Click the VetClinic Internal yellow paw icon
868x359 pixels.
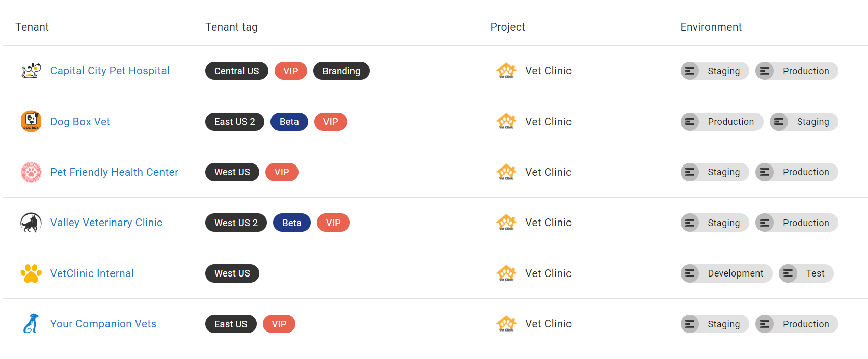click(31, 273)
